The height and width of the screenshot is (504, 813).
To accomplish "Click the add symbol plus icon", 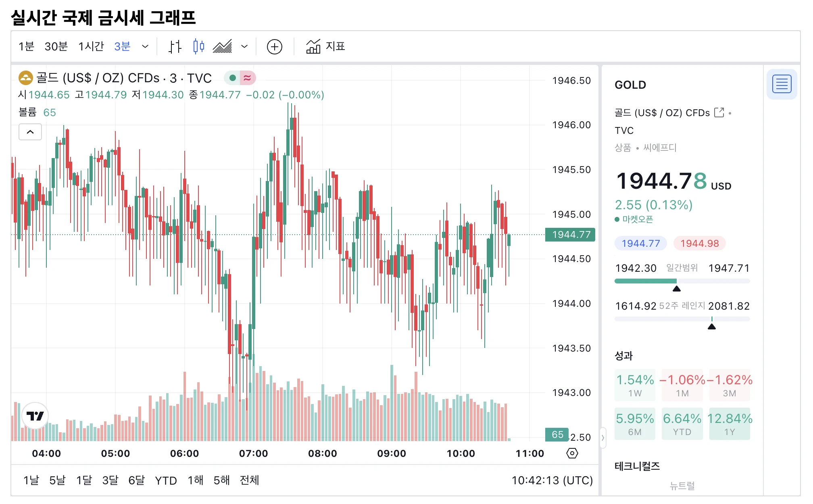I will pos(274,47).
